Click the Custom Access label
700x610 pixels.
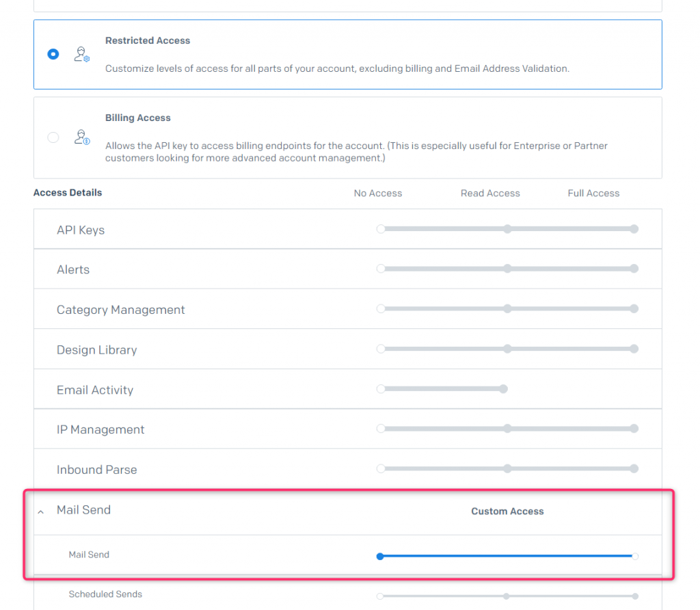pos(507,511)
